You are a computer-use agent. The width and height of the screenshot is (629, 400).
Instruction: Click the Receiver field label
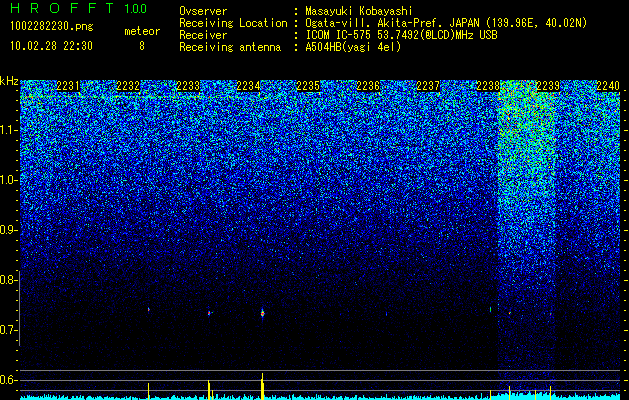(203, 35)
